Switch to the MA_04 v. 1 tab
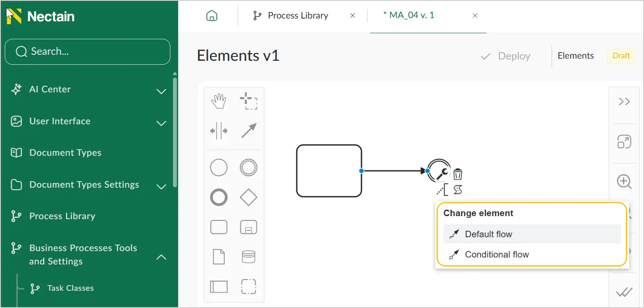Viewport: 644px width, 308px height. tap(408, 16)
